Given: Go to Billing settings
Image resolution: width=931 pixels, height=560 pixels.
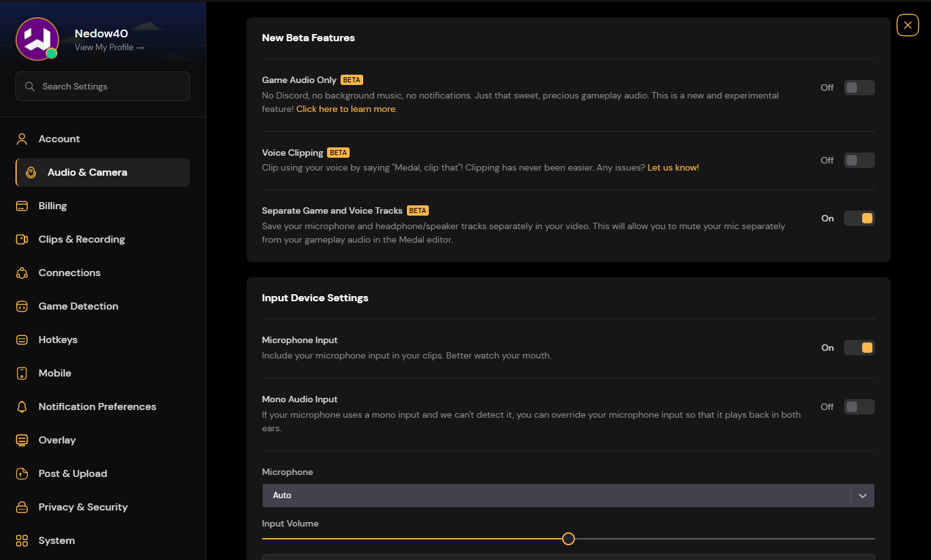Looking at the screenshot, I should point(103,206).
